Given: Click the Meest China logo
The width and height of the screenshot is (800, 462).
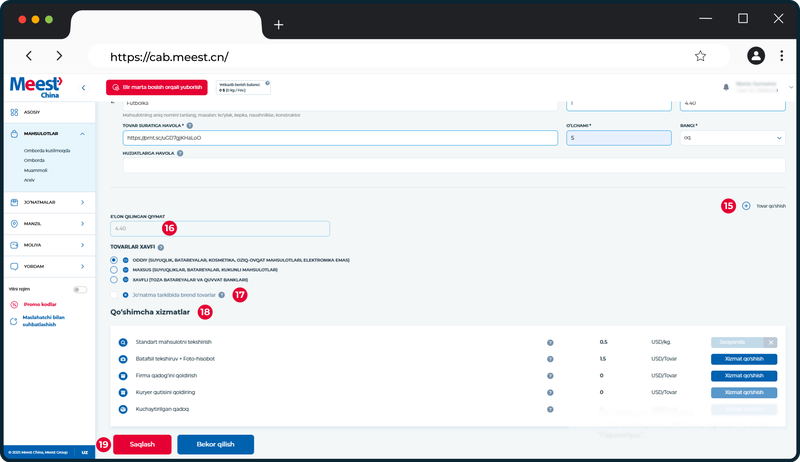Looking at the screenshot, I should (x=36, y=87).
